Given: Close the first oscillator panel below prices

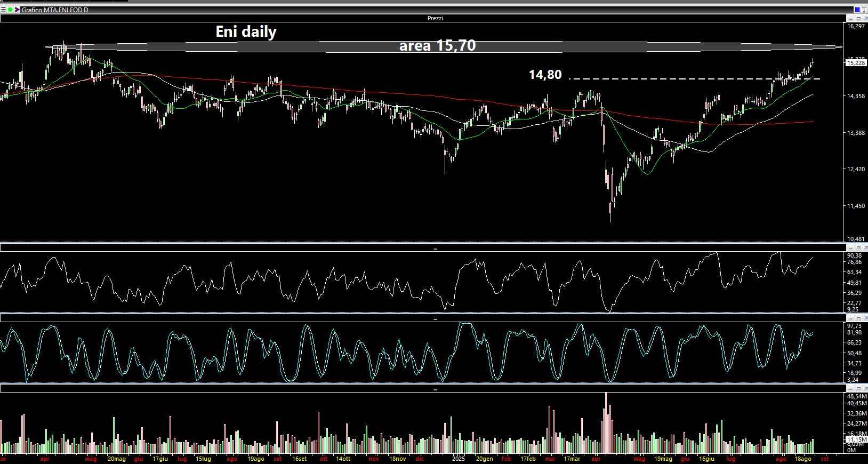Looking at the screenshot, I should 865,247.
